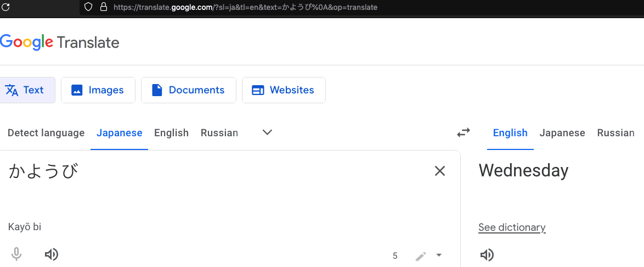Switch to Documents translation mode
Viewport: 644px width, 267px height.
click(189, 90)
